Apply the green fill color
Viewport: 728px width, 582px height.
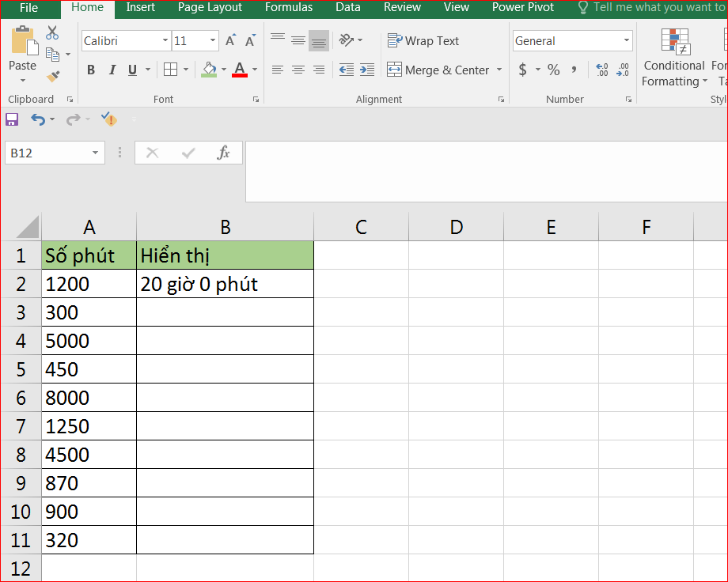coord(209,70)
